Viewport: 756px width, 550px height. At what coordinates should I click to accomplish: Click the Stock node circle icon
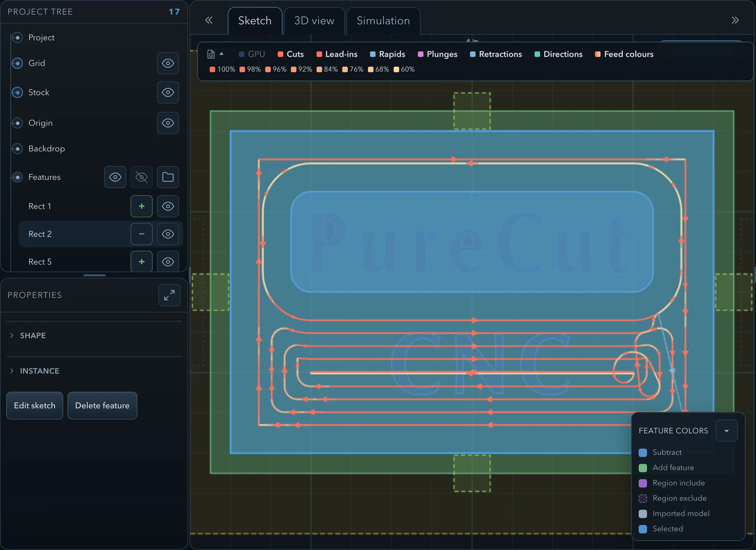(17, 92)
